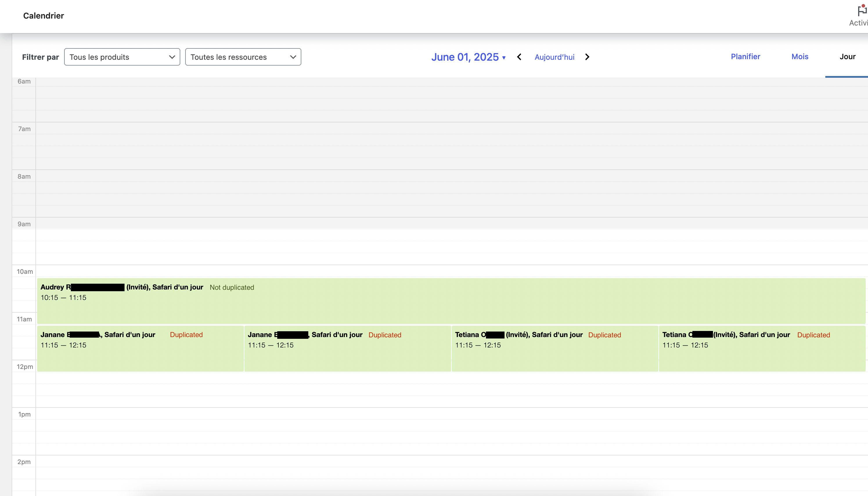Click 'Duplicated' label on first Janane booking

(x=186, y=334)
